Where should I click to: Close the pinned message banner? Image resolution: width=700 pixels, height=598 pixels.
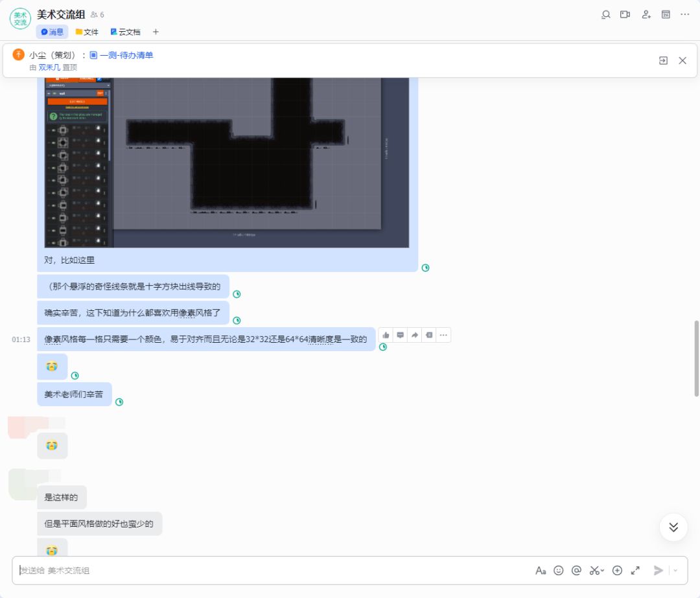click(682, 61)
